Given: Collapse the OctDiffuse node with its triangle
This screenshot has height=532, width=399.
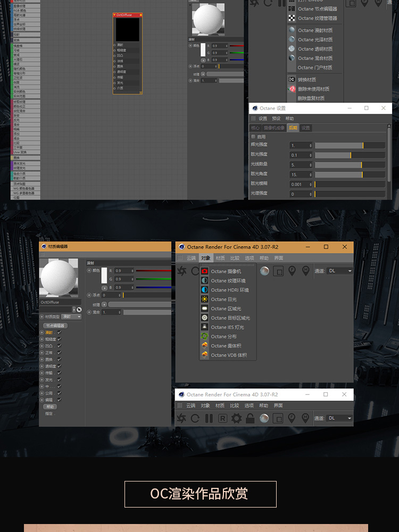Looking at the screenshot, I should tap(115, 15).
